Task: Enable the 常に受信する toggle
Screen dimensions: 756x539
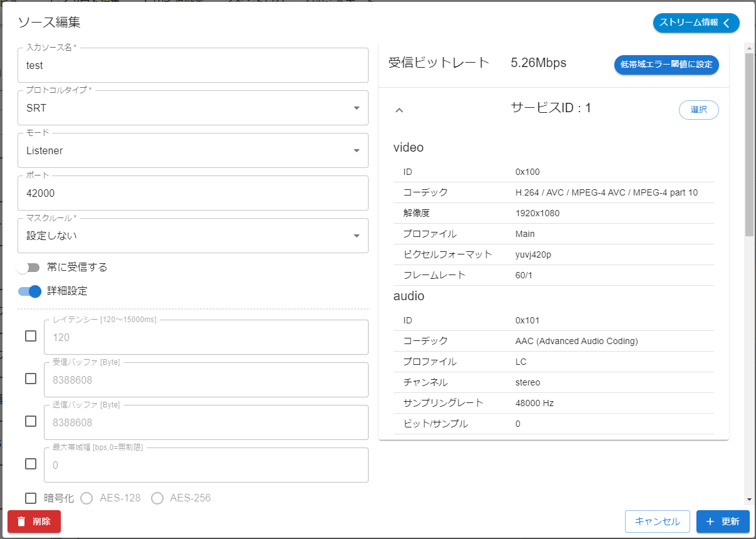Action: pos(28,267)
